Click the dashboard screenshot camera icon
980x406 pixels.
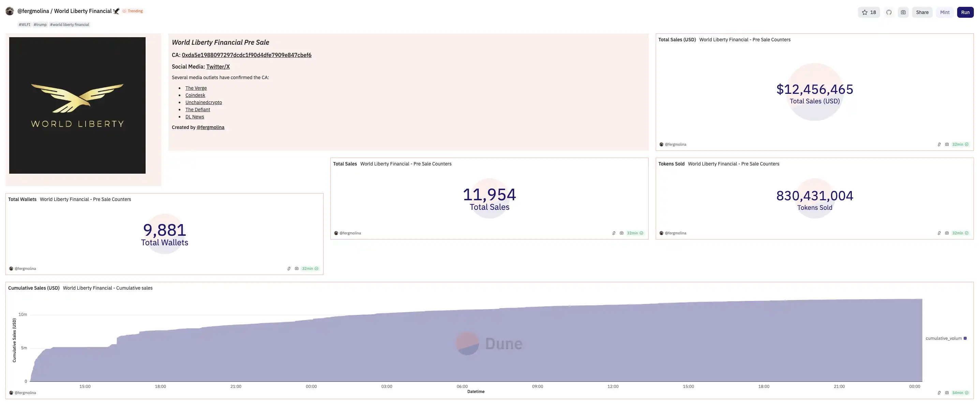(x=903, y=12)
